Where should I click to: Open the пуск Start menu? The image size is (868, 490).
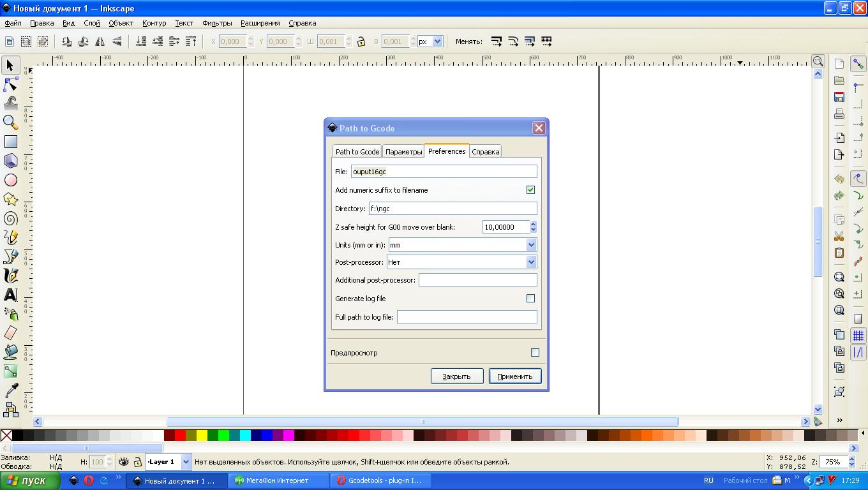pos(30,480)
